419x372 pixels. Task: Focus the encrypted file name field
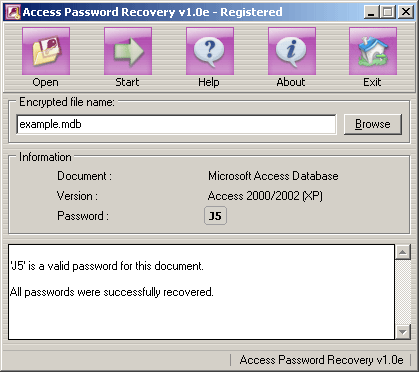click(x=176, y=124)
